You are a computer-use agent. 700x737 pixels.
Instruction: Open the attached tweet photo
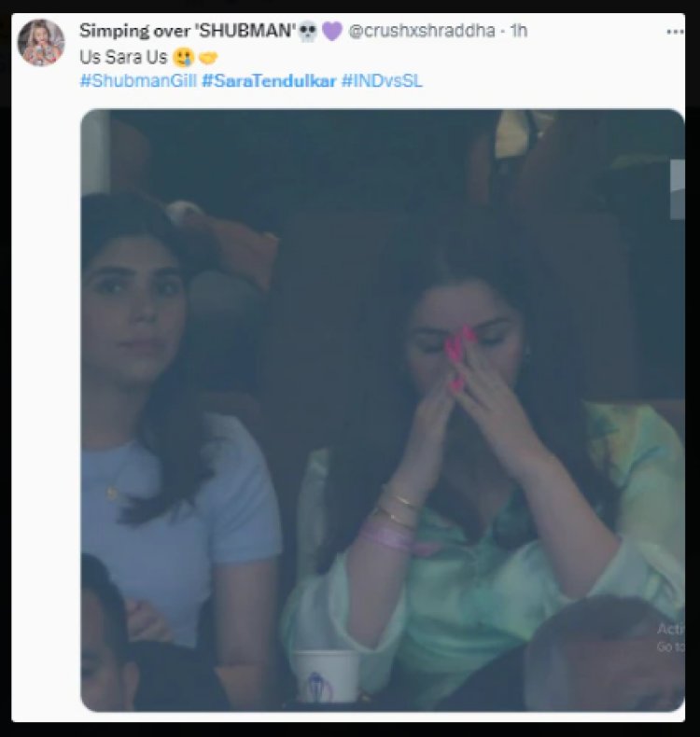pos(383,410)
